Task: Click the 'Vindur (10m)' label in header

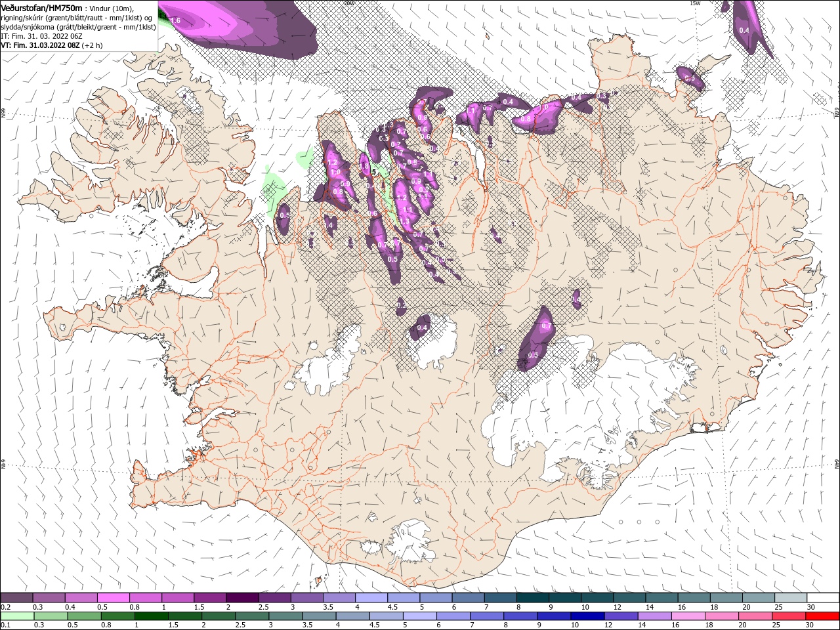Action: (x=110, y=8)
